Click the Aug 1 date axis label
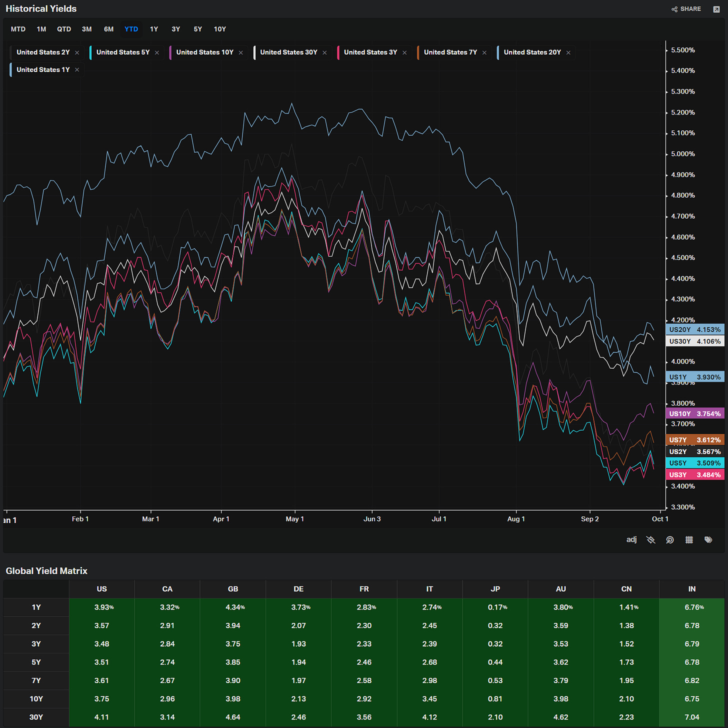 pyautogui.click(x=516, y=519)
